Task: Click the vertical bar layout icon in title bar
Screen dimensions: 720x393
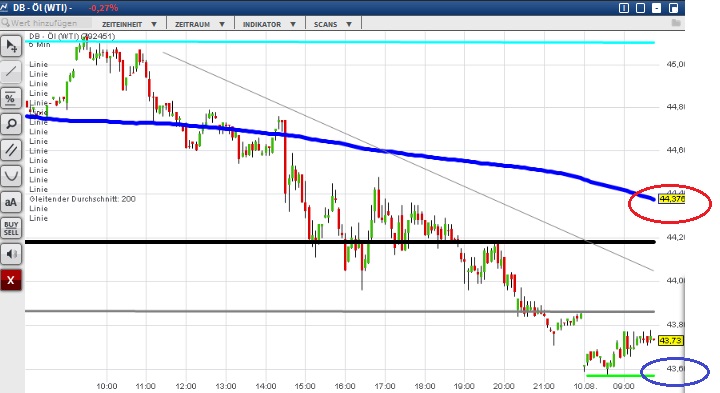Action: pos(624,8)
